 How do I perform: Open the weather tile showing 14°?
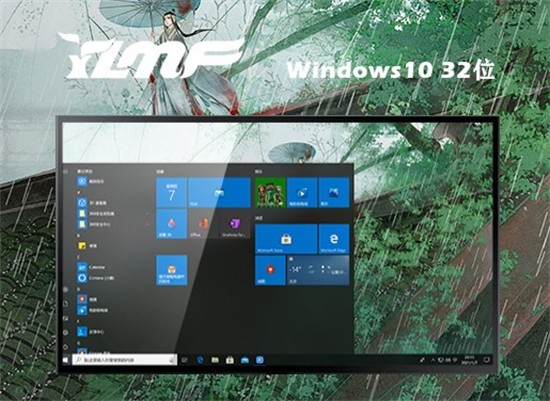point(318,270)
